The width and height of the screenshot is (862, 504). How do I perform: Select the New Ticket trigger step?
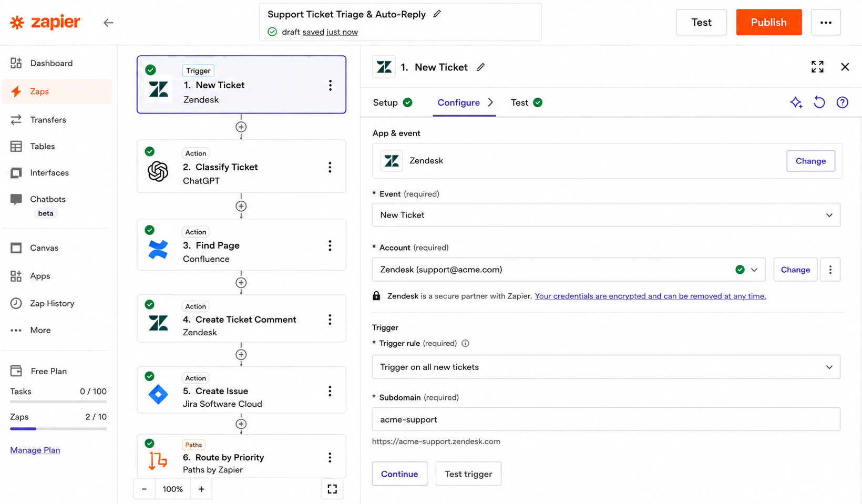241,85
